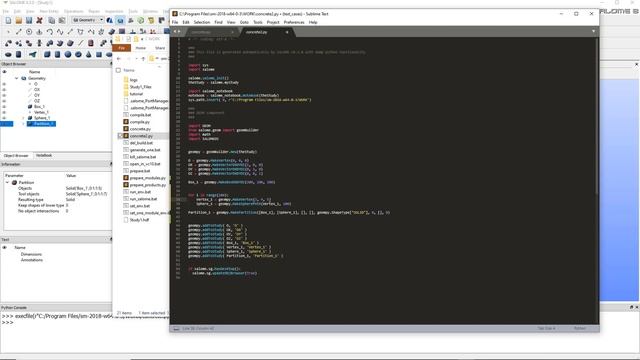The height and width of the screenshot is (360, 640).
Task: Close the concrete2.py tab in Sublime
Action: (x=287, y=32)
